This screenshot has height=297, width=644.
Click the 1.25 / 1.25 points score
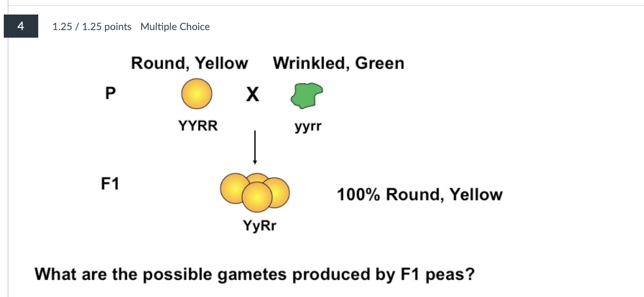click(x=92, y=26)
